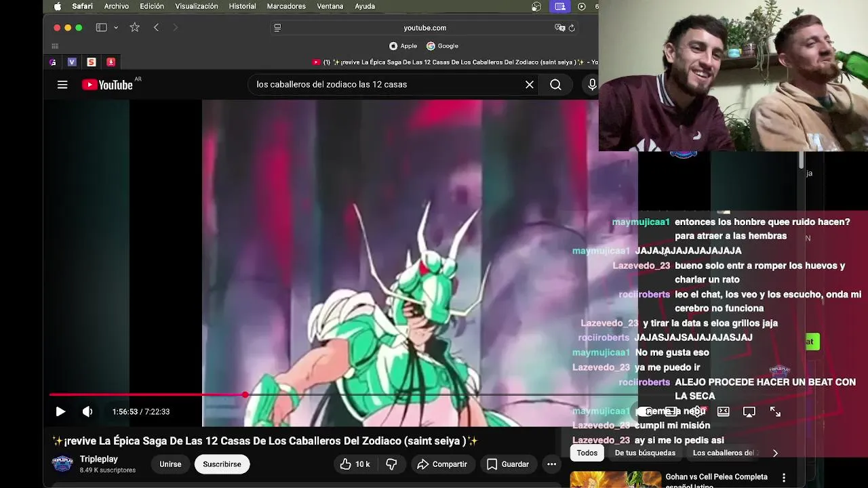This screenshot has width=868, height=488.
Task: Run search with magnifying glass icon
Action: [555, 85]
